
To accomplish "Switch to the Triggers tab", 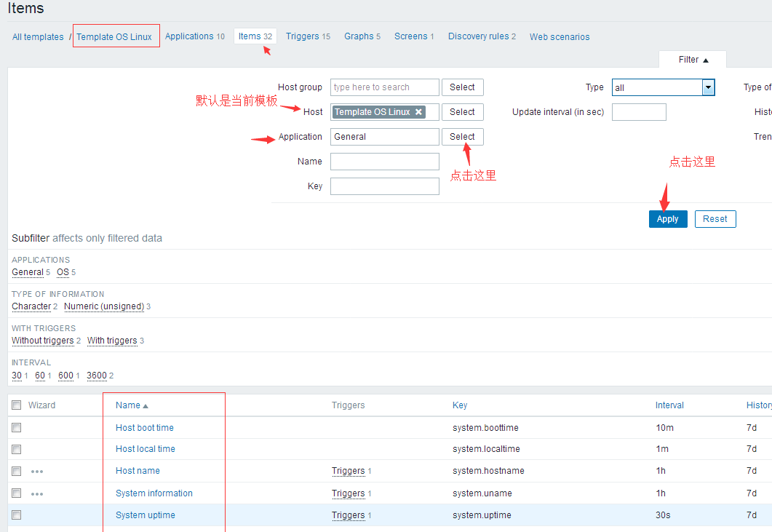I will pos(302,36).
